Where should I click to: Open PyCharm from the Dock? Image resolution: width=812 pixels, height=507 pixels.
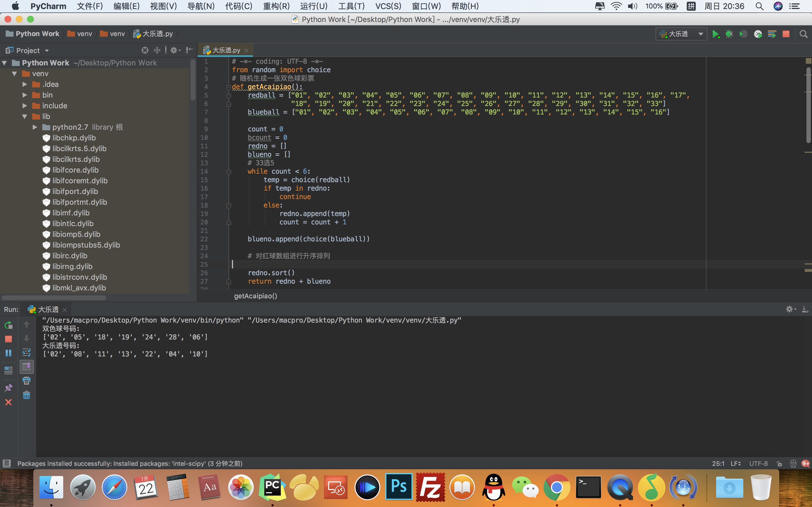tap(272, 487)
